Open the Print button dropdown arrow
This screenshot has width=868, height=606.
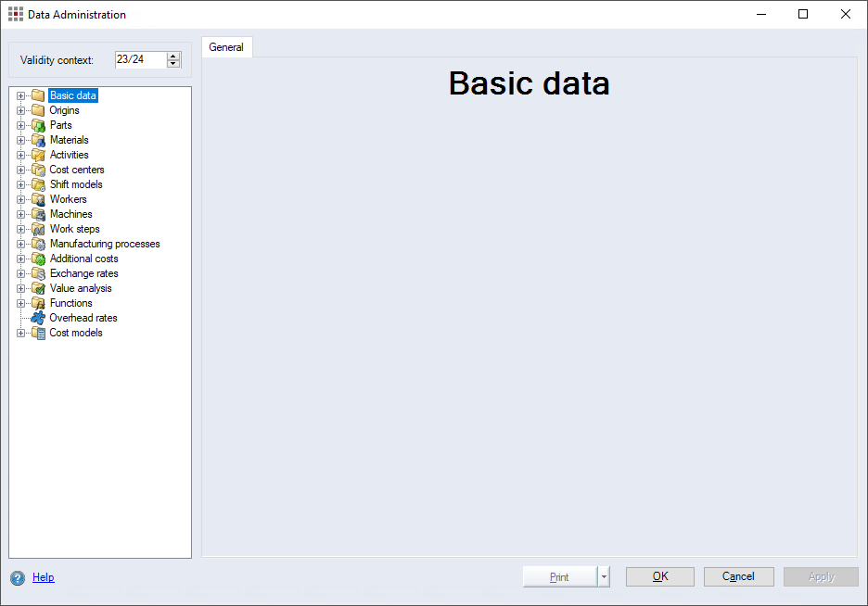(604, 576)
